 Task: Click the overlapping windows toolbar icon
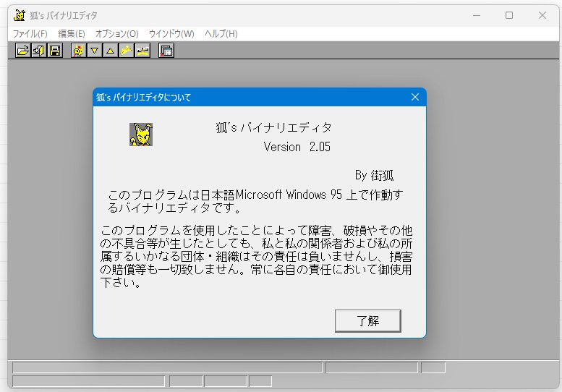166,51
